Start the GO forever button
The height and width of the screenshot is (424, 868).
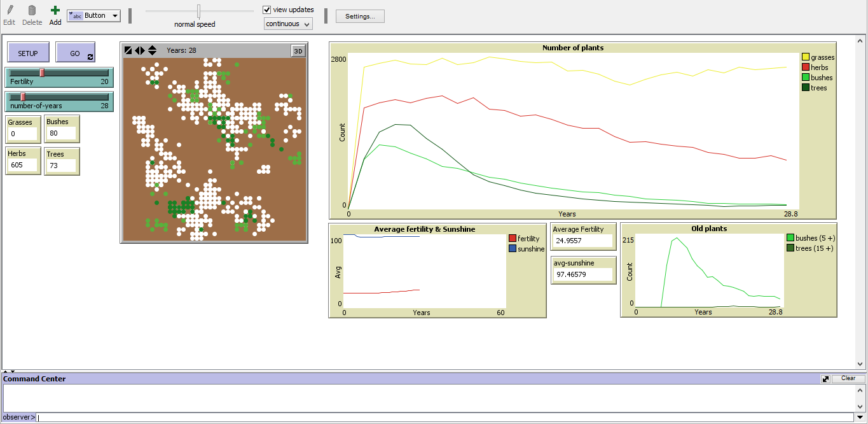point(75,53)
